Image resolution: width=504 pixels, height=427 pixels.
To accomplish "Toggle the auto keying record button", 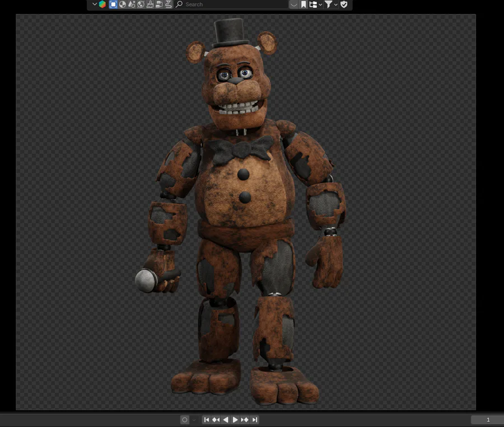I will (x=184, y=420).
